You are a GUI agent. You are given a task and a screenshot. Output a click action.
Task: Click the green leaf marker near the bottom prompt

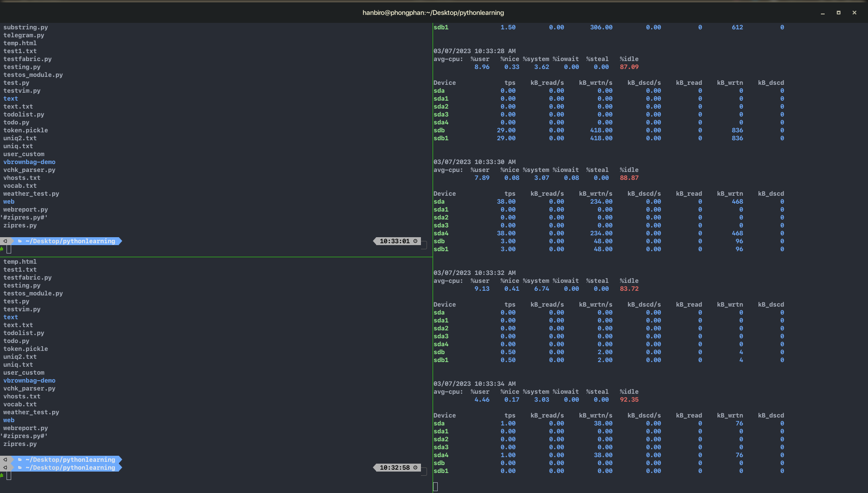(x=2, y=476)
